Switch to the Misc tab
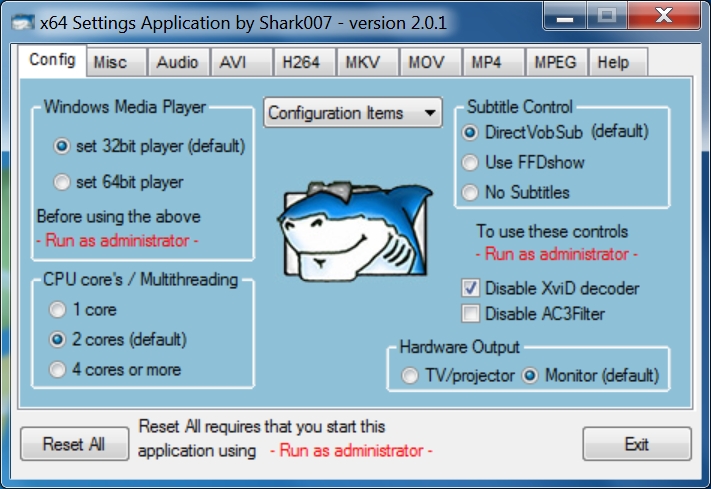This screenshot has height=489, width=711. coord(110,62)
